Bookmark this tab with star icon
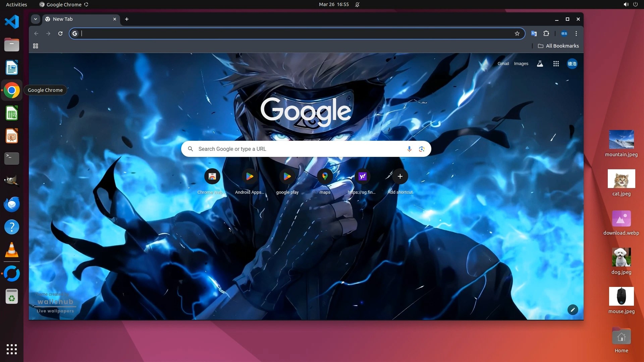 (517, 34)
